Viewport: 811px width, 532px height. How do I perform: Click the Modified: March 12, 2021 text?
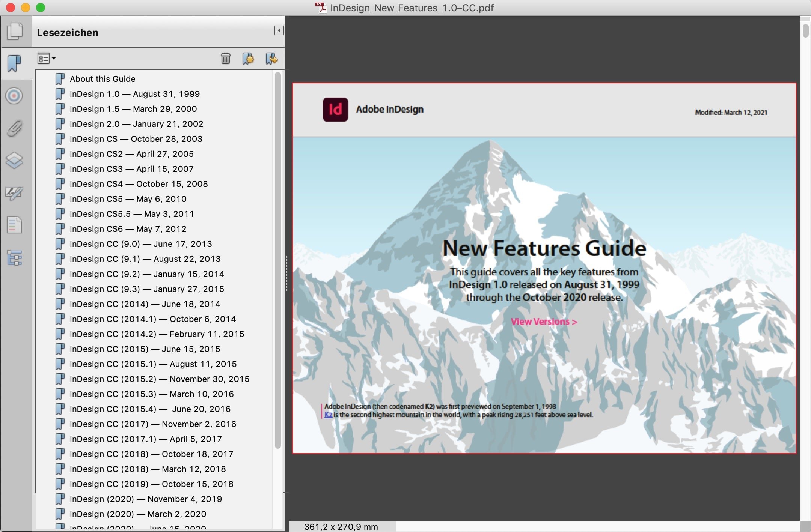[x=731, y=112]
